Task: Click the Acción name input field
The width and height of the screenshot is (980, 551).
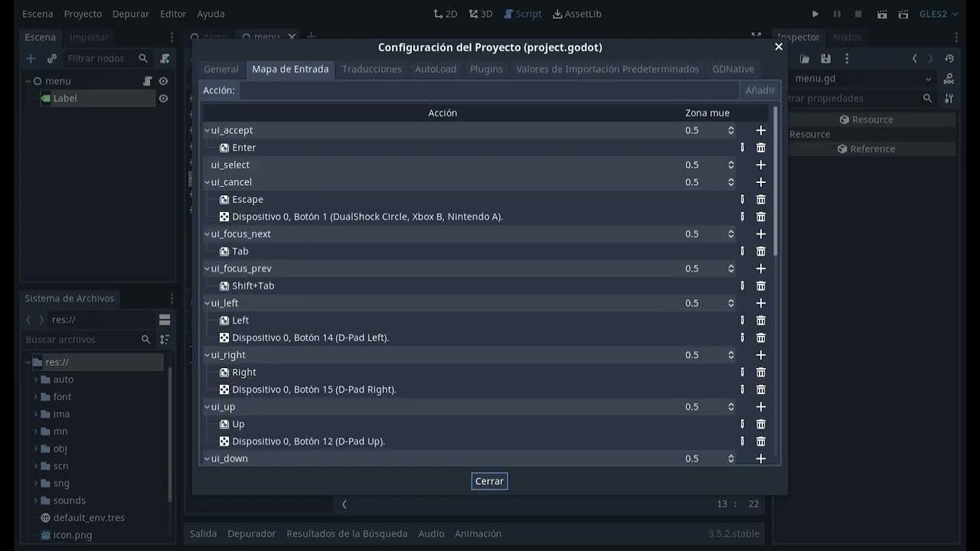Action: click(490, 90)
